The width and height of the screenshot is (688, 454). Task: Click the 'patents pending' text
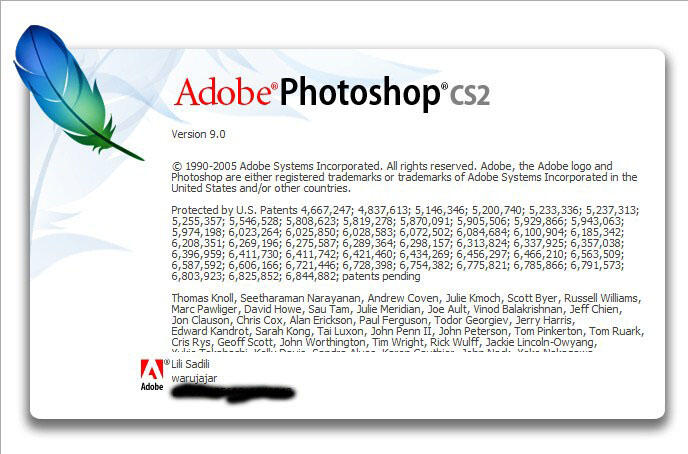tap(381, 276)
